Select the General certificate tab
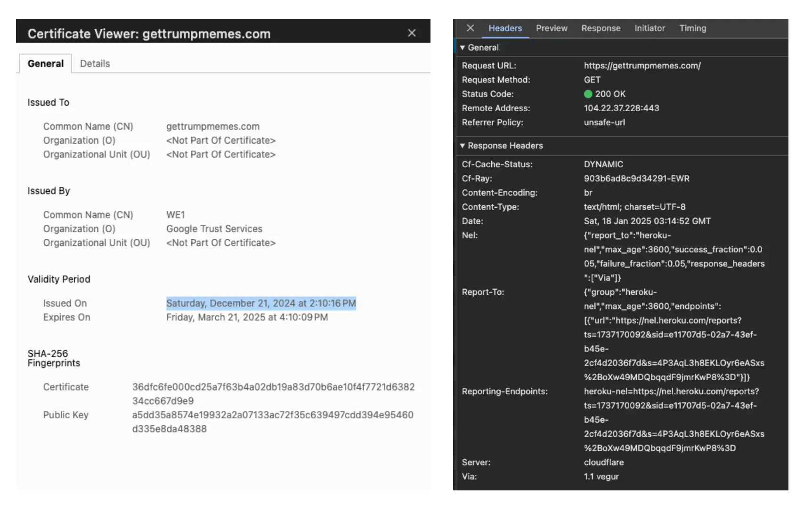The width and height of the screenshot is (812, 505). click(46, 64)
